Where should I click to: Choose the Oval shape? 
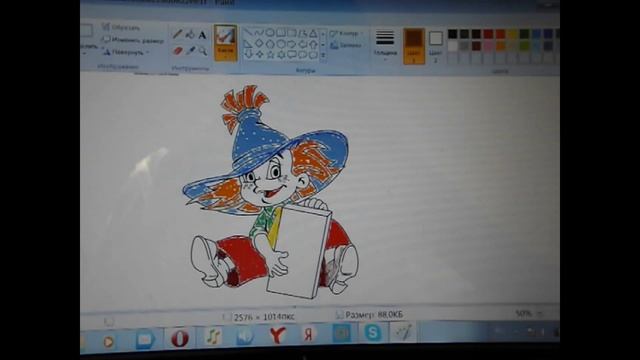tap(270, 32)
